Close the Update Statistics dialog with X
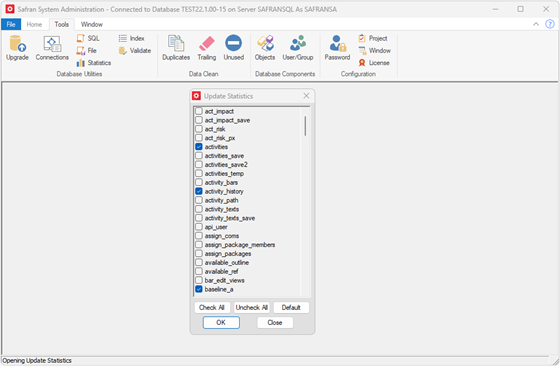The image size is (560, 366). [x=306, y=96]
